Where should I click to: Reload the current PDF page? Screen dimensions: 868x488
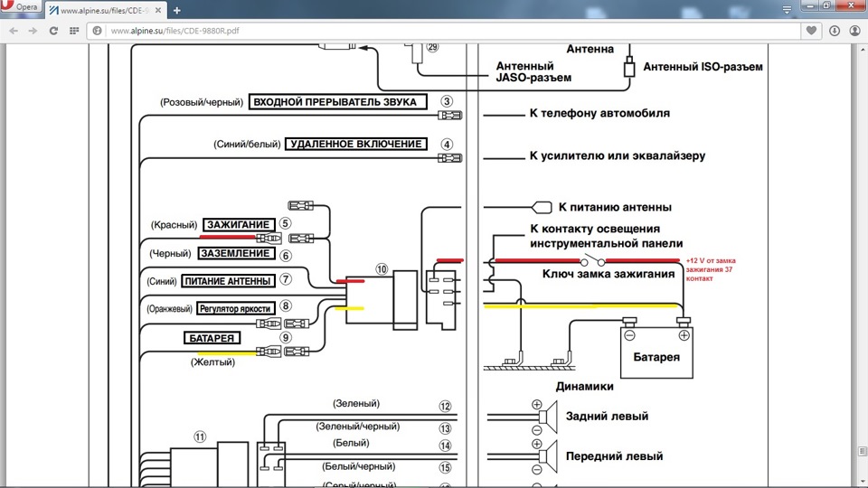pos(53,31)
